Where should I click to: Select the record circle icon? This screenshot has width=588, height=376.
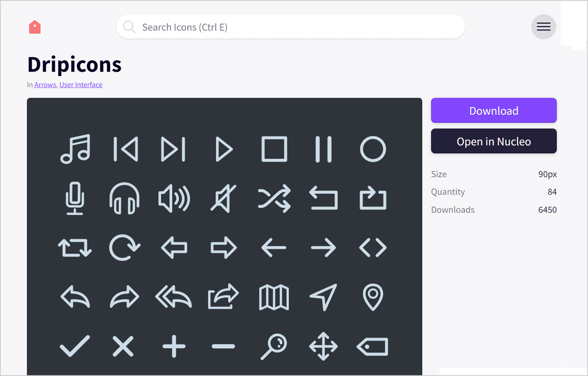pyautogui.click(x=373, y=149)
